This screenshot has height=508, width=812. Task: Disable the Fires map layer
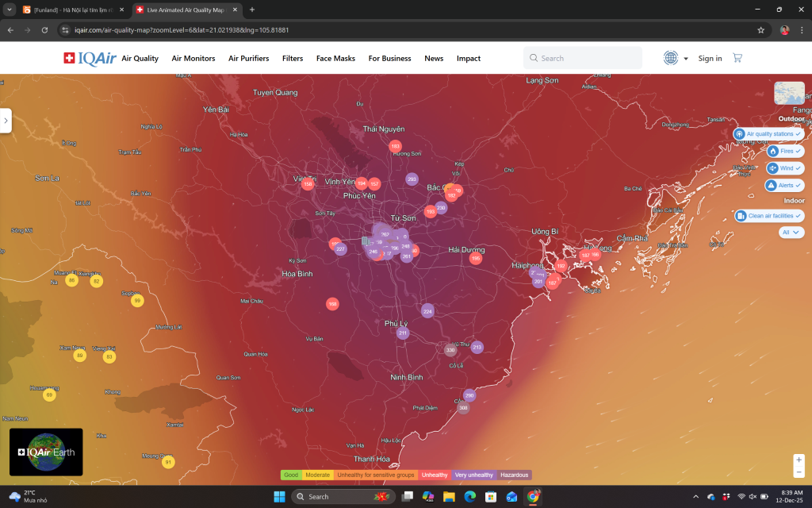pos(785,151)
